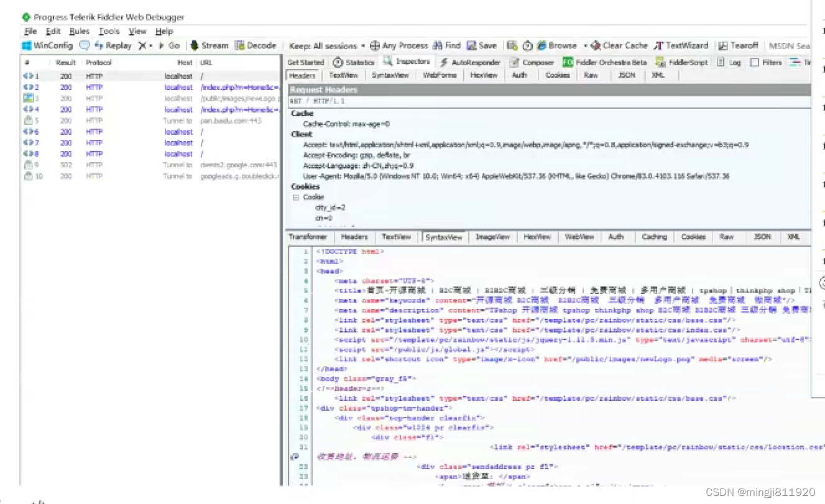Select session 3 newLogo image row
The width and height of the screenshot is (825, 504).
pos(151,98)
